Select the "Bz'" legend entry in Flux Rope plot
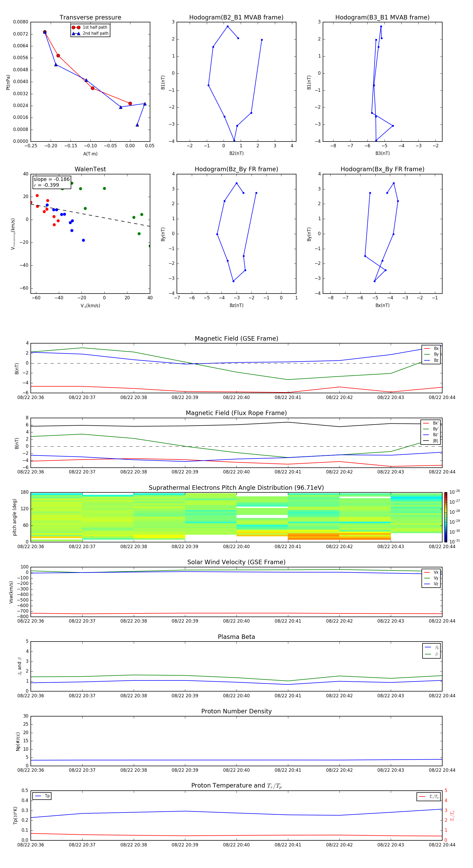The width and height of the screenshot is (473, 868). [x=431, y=435]
